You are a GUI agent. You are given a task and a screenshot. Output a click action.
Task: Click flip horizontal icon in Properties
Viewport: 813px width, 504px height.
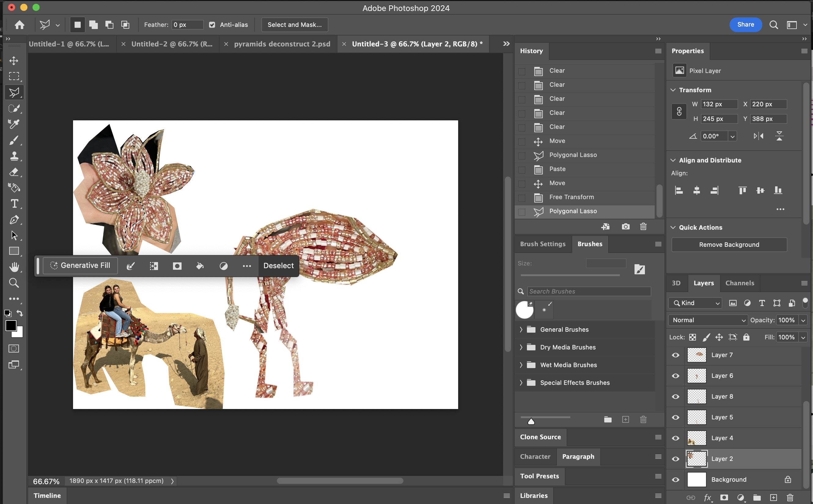coord(758,136)
